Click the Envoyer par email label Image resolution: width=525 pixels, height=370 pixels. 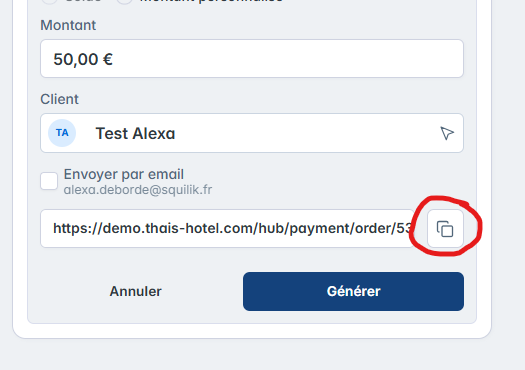click(124, 174)
